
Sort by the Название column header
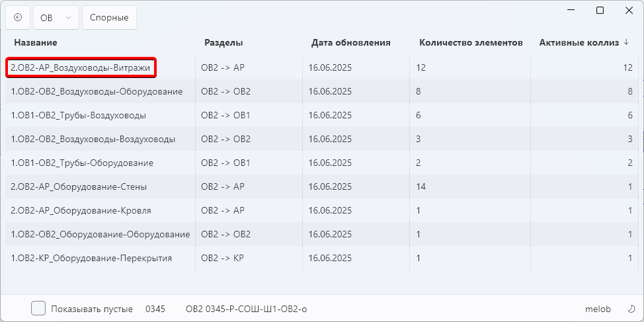click(x=36, y=43)
